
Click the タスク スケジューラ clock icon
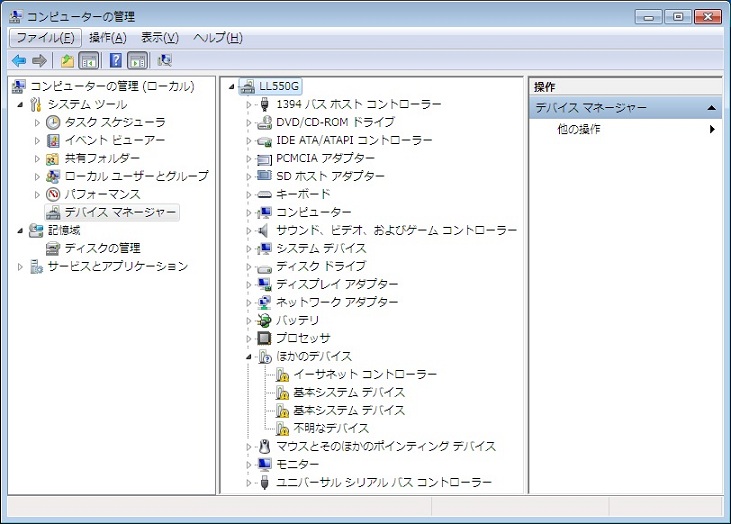[53, 123]
